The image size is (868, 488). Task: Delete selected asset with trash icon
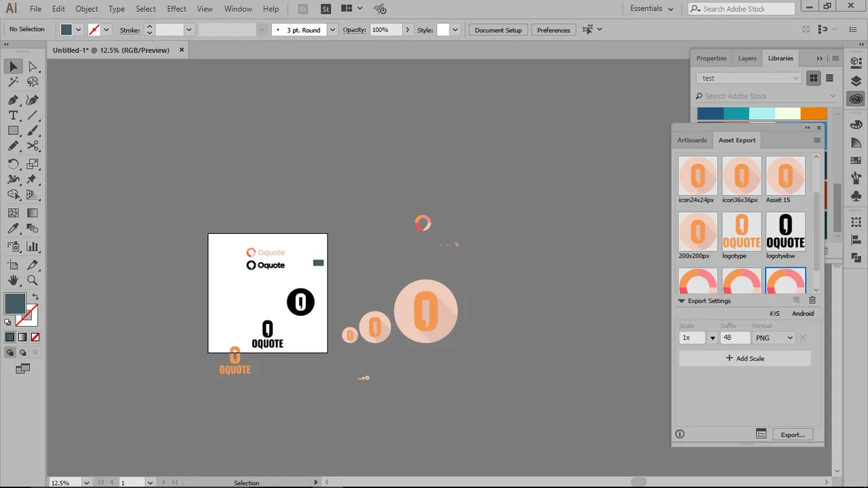click(812, 300)
